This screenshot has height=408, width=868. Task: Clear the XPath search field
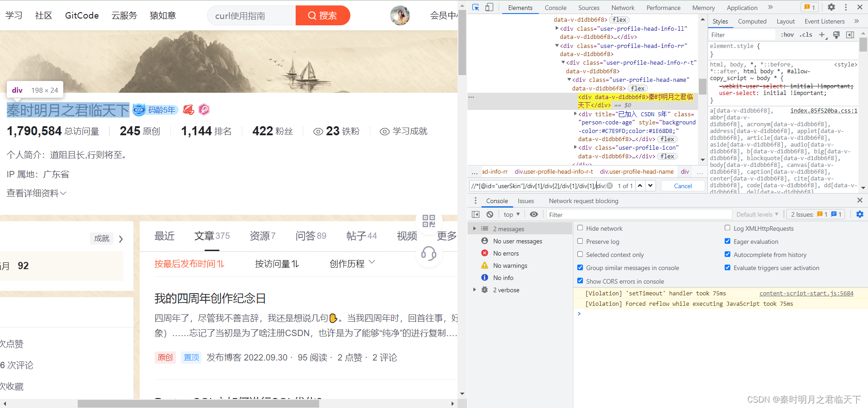point(610,185)
